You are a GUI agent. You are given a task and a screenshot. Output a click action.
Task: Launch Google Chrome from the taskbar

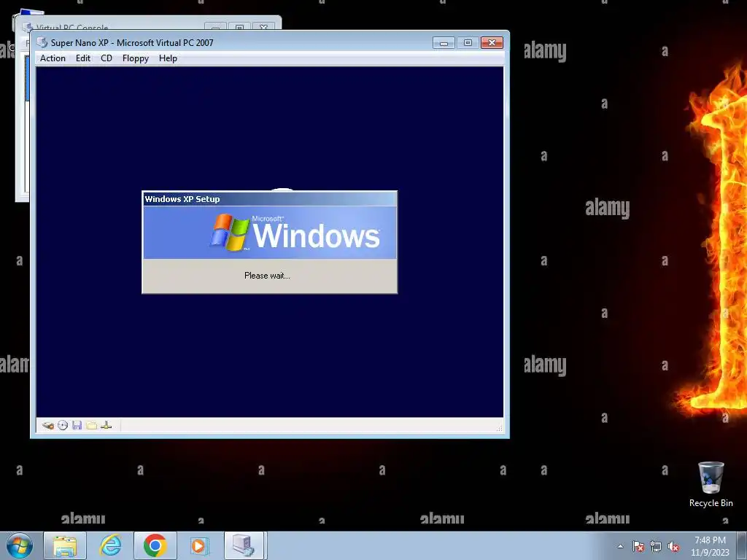click(155, 545)
